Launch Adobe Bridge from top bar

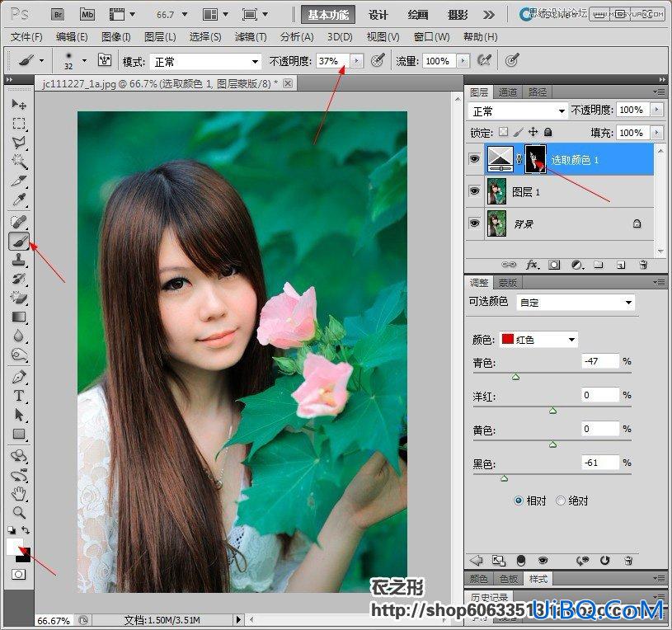click(58, 15)
